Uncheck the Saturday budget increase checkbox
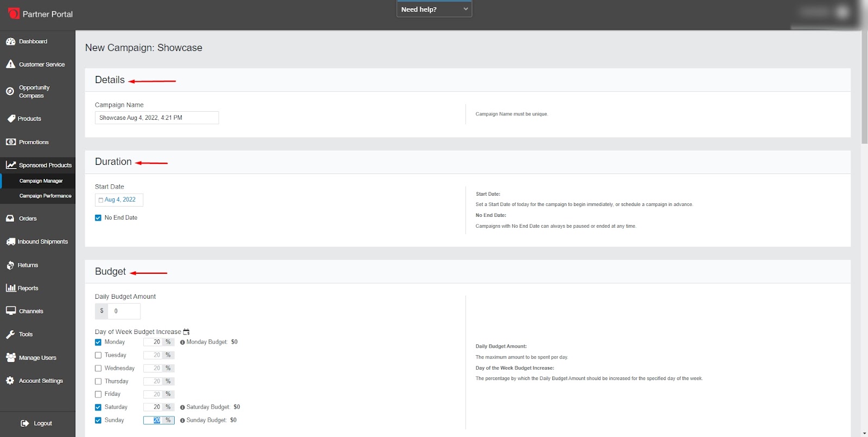This screenshot has width=868, height=437. point(98,407)
